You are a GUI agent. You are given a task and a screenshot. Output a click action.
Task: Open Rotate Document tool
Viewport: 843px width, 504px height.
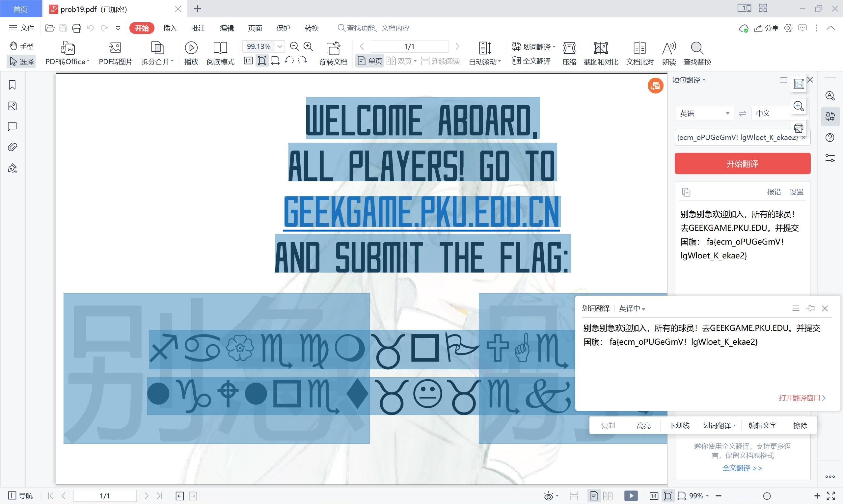click(333, 48)
